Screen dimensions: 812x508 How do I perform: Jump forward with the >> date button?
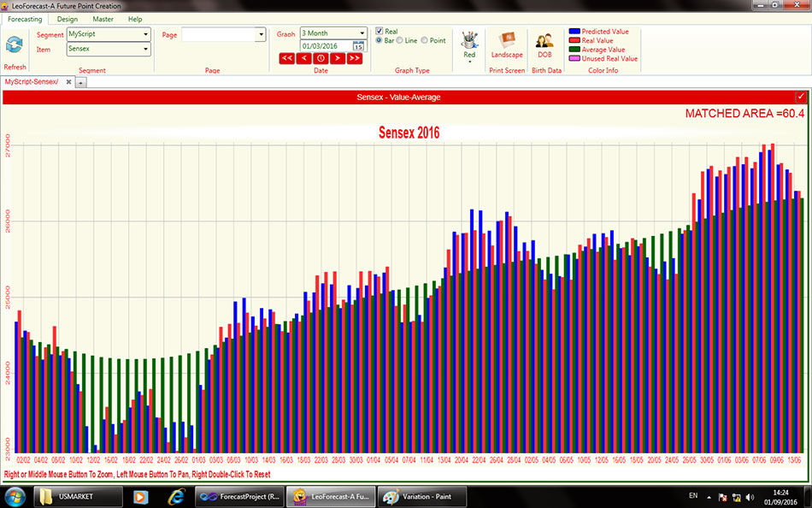(355, 58)
